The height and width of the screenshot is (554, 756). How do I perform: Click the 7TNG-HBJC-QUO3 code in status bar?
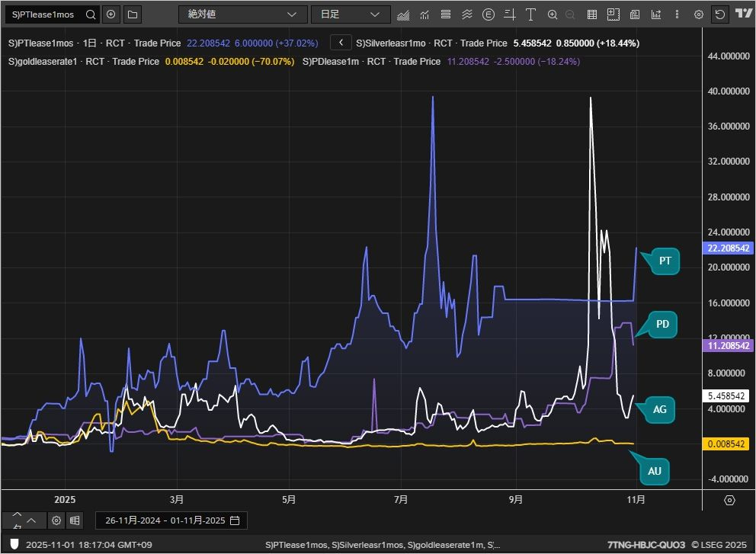point(646,545)
